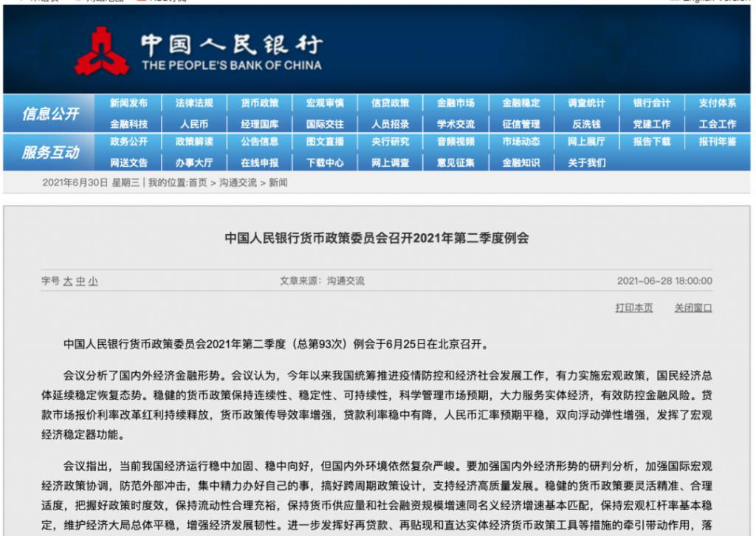Open 调查统计 menu item
This screenshot has width=756, height=536.
586,103
